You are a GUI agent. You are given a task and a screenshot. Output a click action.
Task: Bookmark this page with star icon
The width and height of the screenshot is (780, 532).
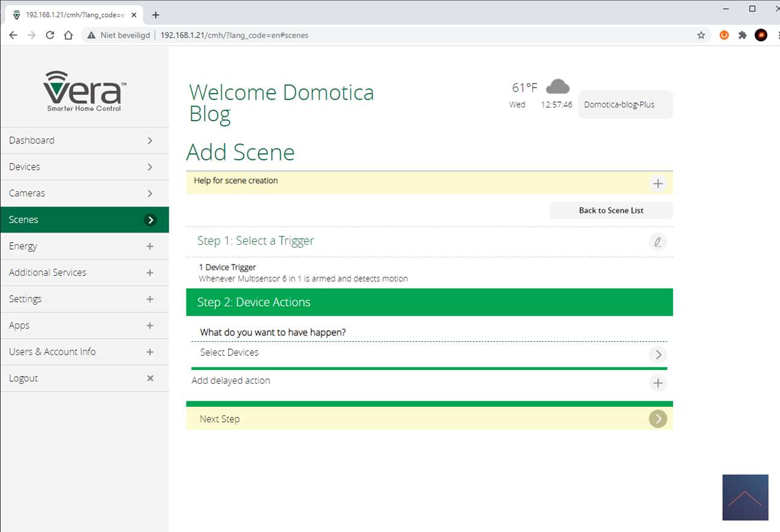click(701, 35)
